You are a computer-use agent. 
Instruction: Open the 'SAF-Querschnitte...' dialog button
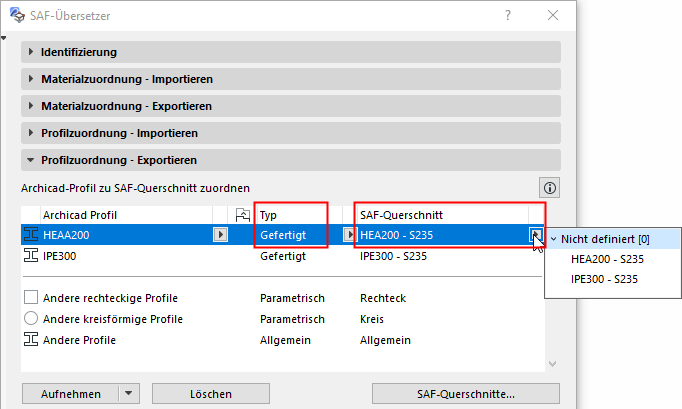(x=466, y=394)
